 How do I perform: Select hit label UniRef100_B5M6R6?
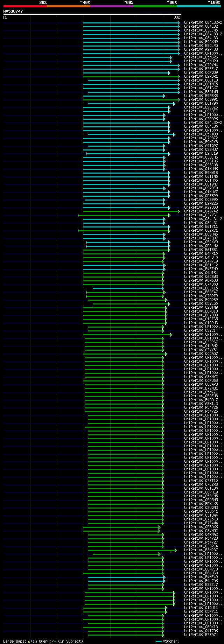(201, 57)
